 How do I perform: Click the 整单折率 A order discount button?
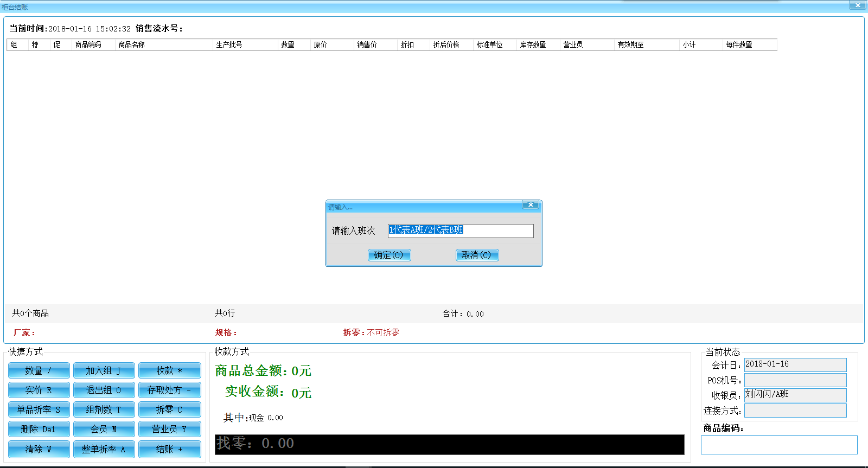[104, 449]
